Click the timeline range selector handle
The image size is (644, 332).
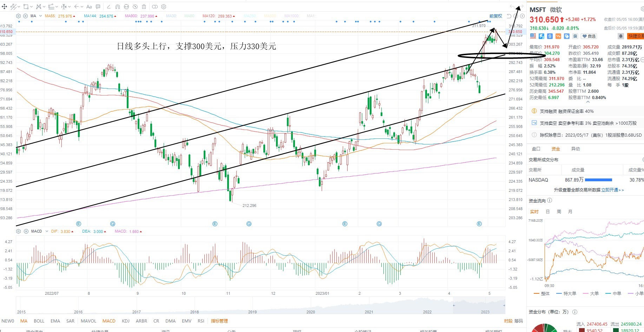[454, 305]
